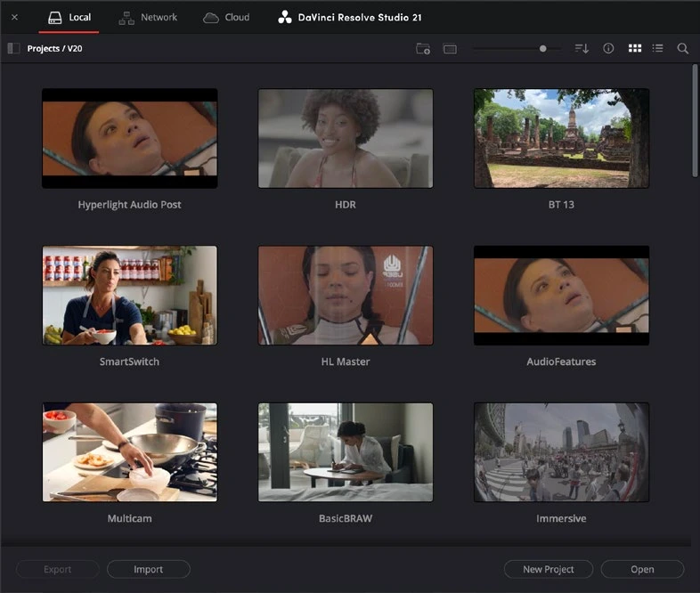Select the Multicam project thumbnail

(130, 452)
